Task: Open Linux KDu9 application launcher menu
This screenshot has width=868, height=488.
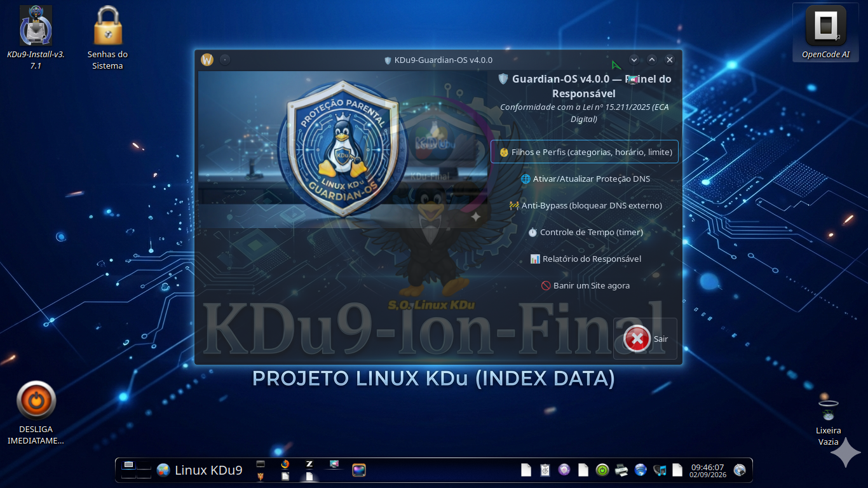Action: [200, 470]
